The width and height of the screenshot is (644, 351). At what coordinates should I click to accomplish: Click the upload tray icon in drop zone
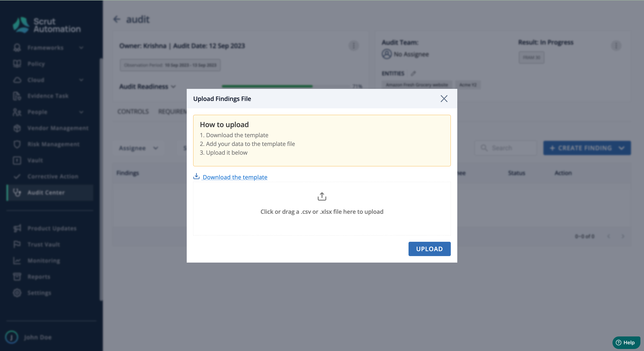(x=322, y=197)
